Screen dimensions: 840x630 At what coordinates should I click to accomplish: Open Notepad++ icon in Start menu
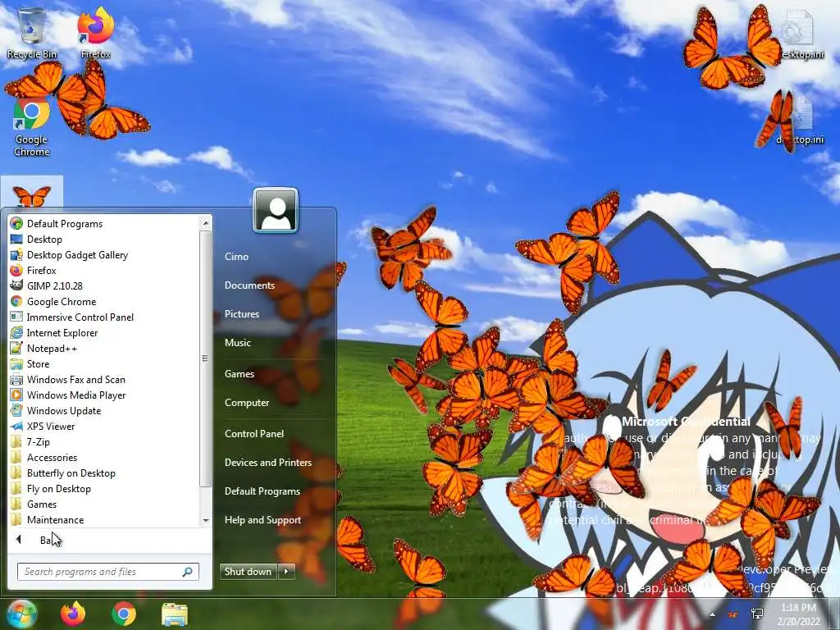click(x=16, y=348)
